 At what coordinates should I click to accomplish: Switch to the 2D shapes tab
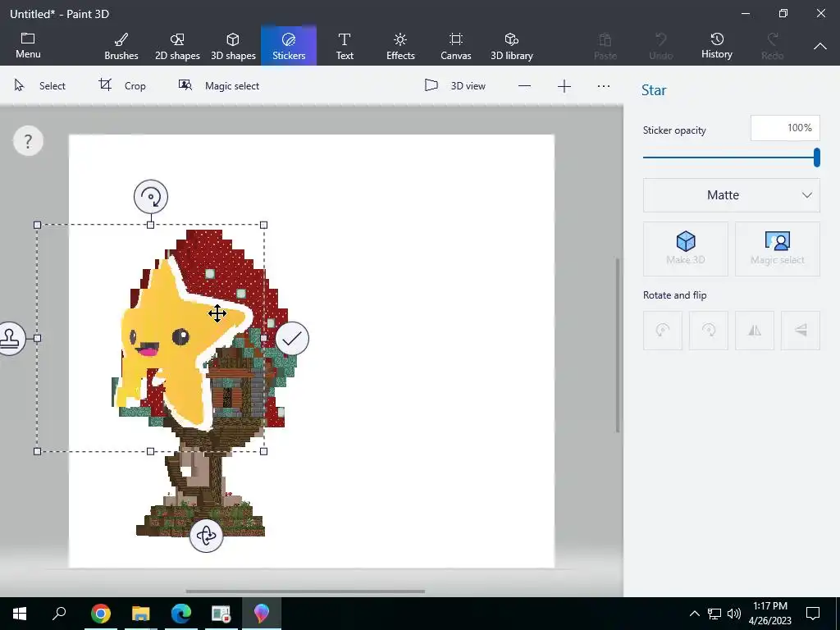177,46
